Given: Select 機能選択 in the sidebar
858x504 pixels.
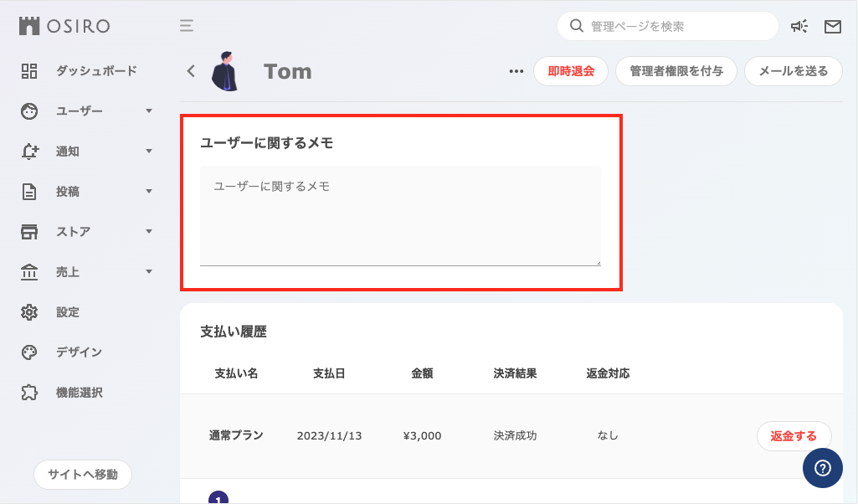Looking at the screenshot, I should click(29, 393).
